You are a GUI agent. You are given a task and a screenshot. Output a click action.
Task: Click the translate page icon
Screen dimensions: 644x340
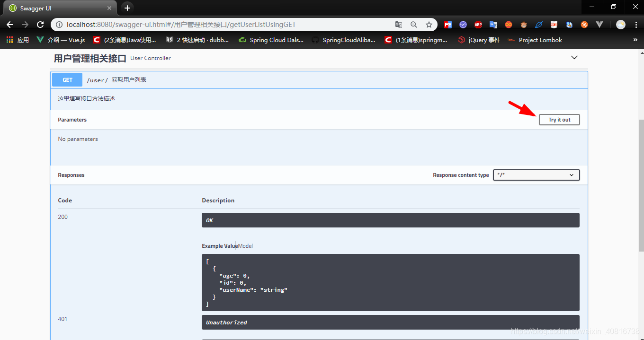tap(399, 25)
